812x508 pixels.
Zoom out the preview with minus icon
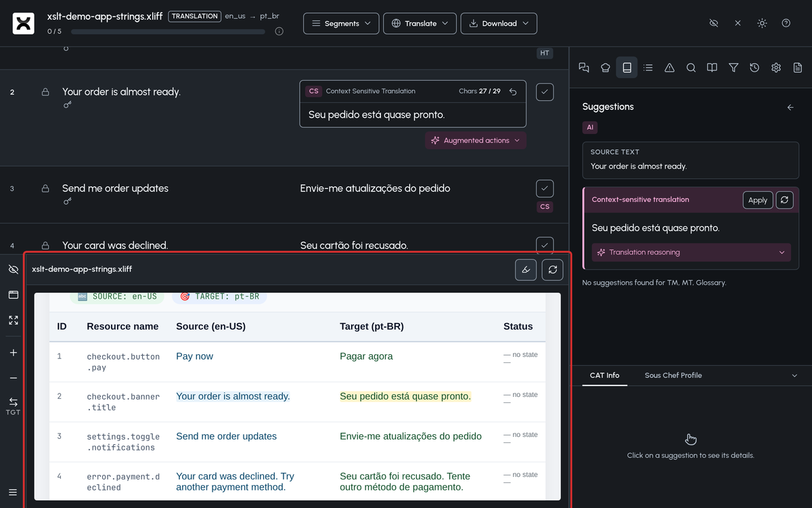point(14,378)
